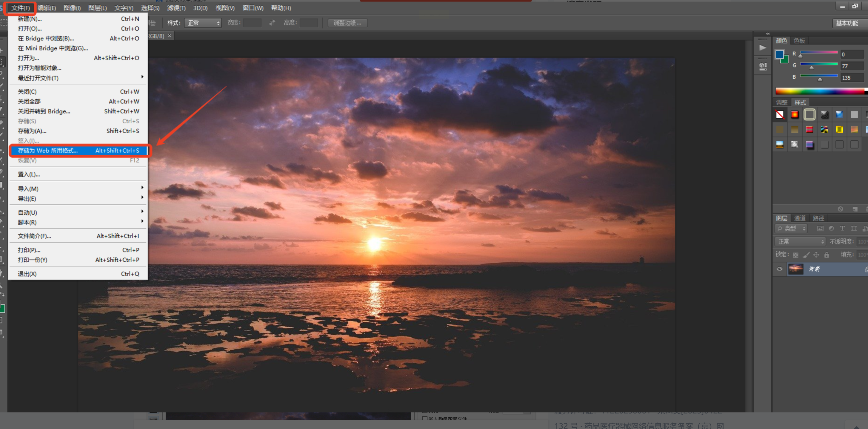Click the clear style icon in Styles panel

840,209
